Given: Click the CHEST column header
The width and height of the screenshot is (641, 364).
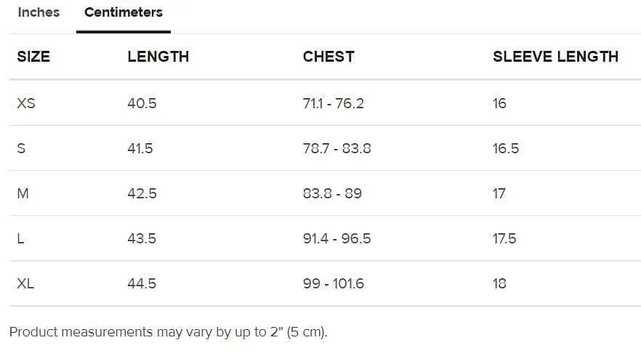Looking at the screenshot, I should point(328,57).
